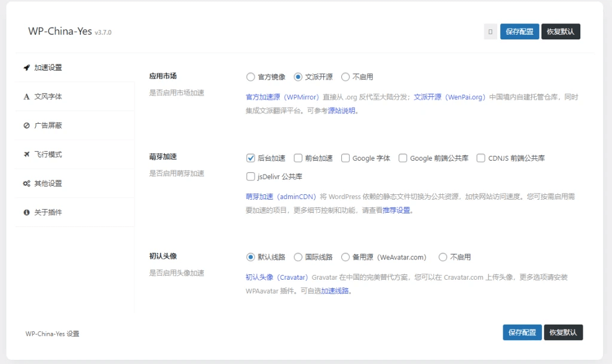Click the 是否启用萌芽加速 description
612x364 pixels.
[176, 173]
